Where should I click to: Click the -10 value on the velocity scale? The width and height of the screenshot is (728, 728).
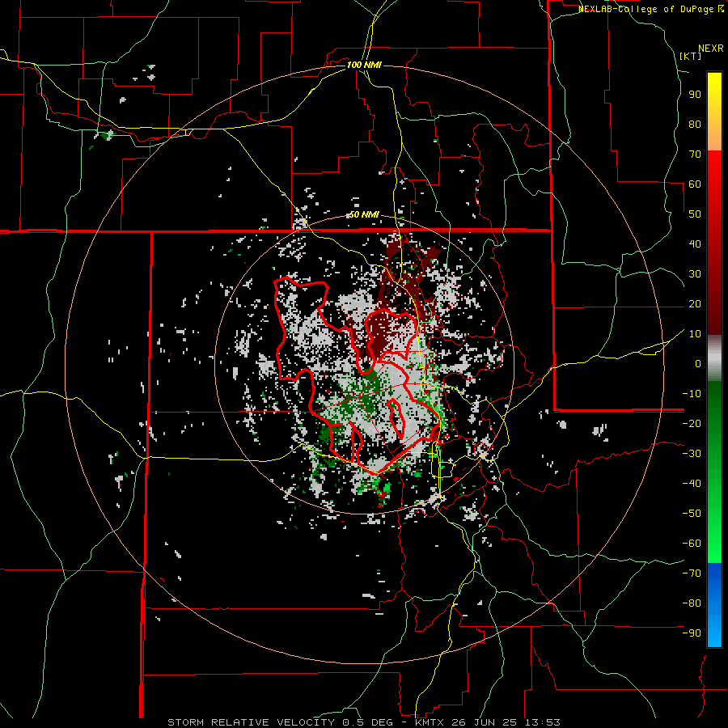tap(692, 394)
